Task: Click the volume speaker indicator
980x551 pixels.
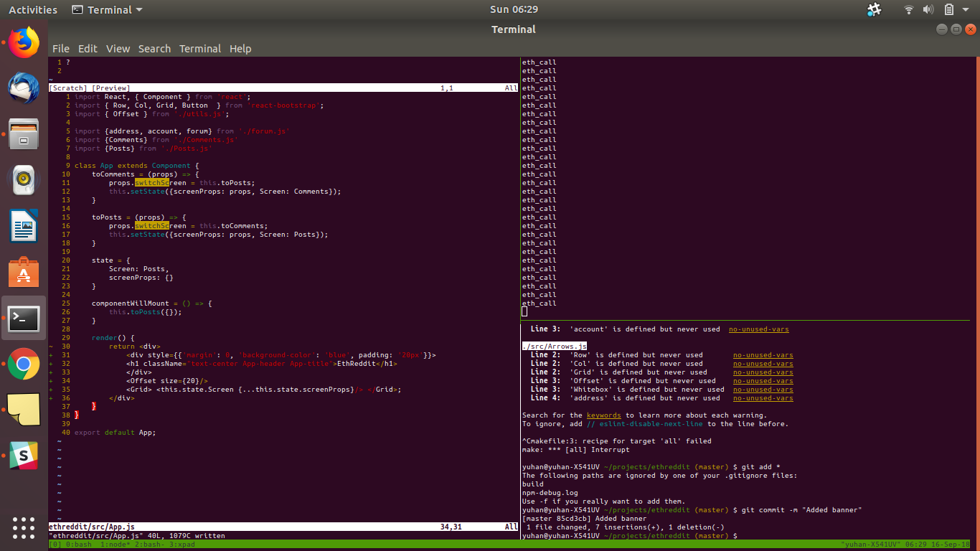Action: pos(928,9)
